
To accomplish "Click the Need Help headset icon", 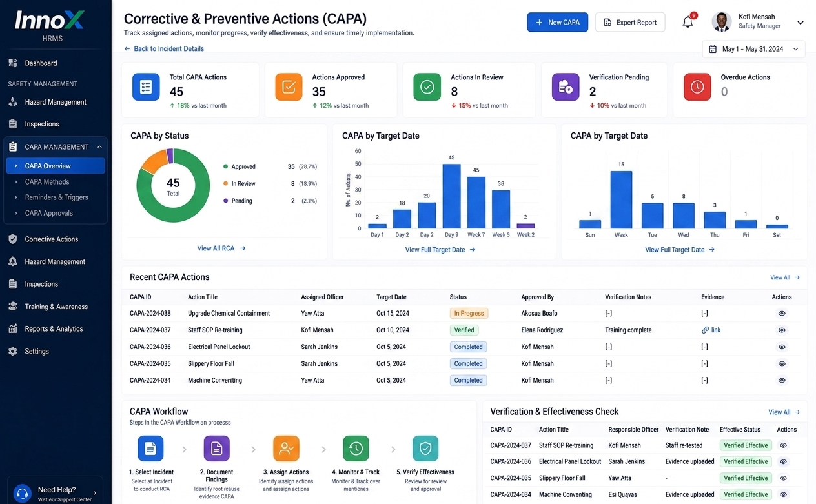I will pyautogui.click(x=23, y=493).
